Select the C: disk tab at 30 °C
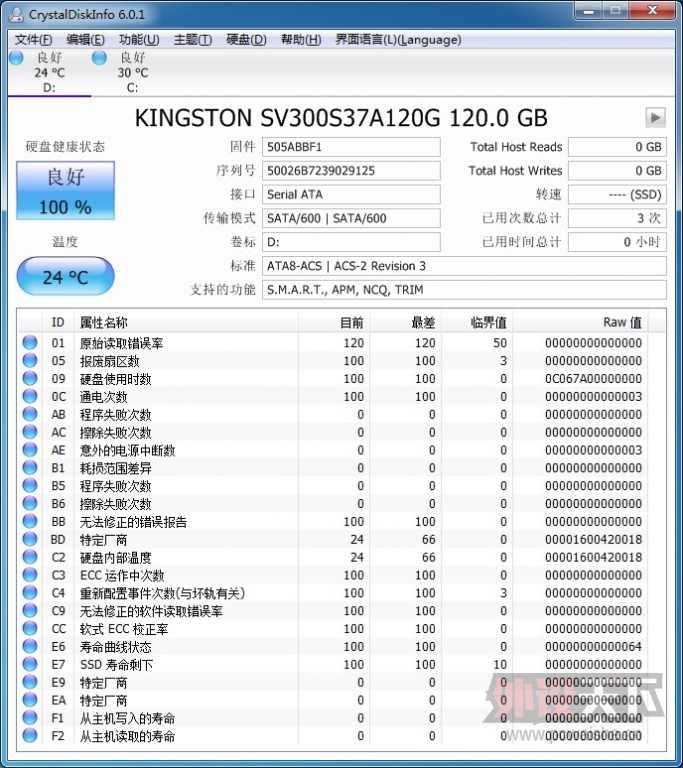 click(132, 72)
